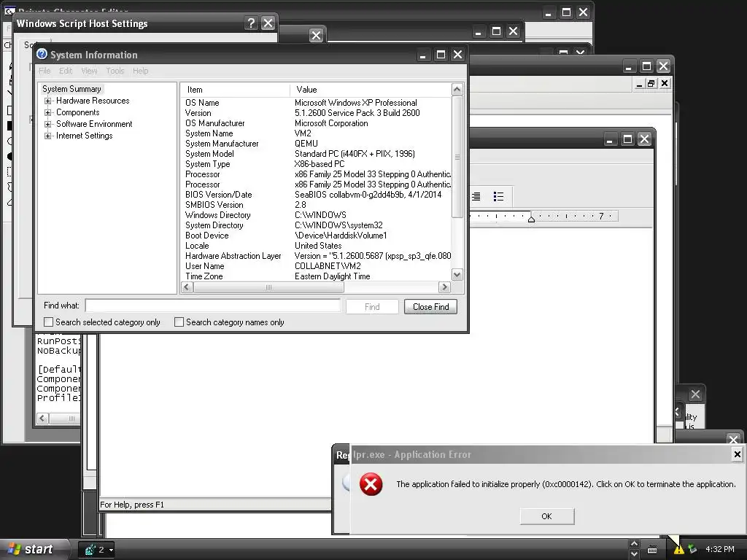
Task: Select the Components tree item
Action: pyautogui.click(x=77, y=113)
